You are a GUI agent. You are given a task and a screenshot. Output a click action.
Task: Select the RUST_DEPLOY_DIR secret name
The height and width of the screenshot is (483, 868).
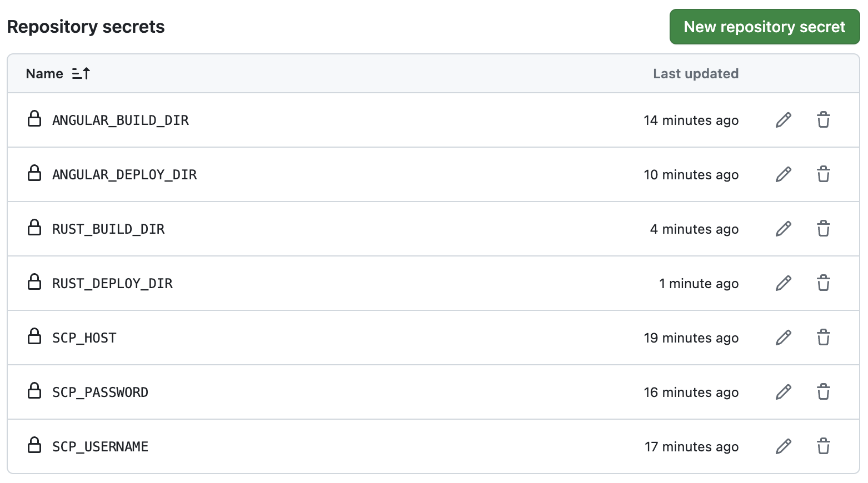[112, 284]
